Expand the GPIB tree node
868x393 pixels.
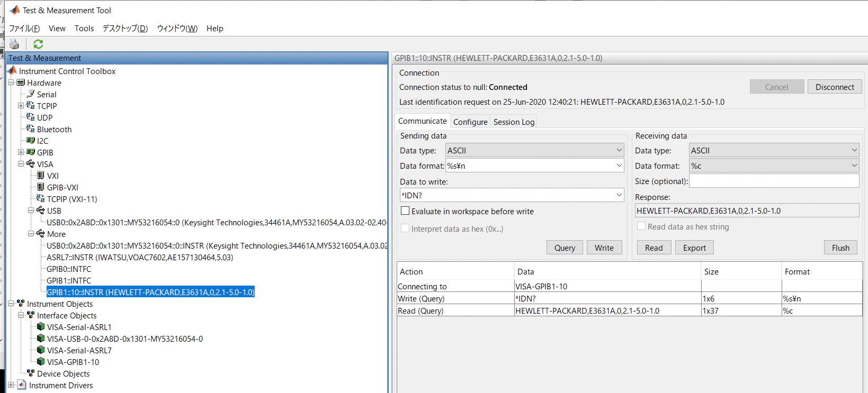[x=21, y=152]
